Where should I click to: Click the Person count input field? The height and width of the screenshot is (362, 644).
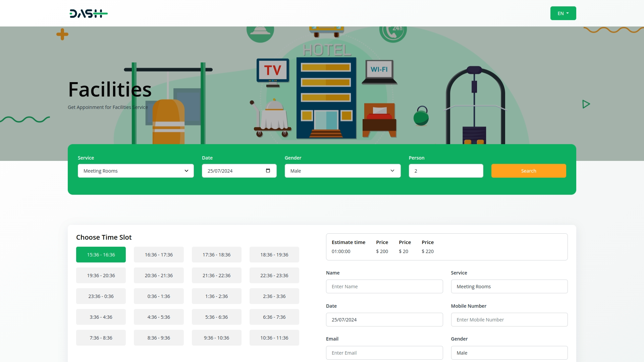tap(445, 171)
